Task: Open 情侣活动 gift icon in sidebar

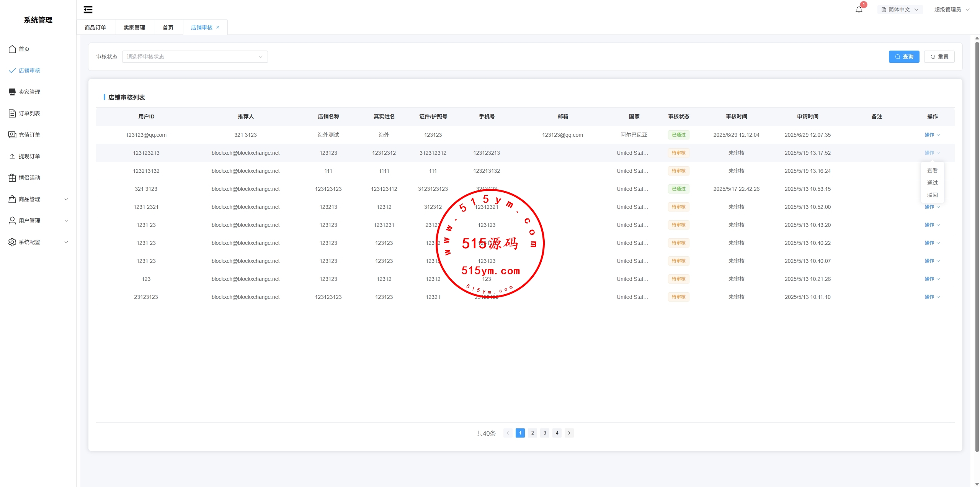Action: coord(12,178)
